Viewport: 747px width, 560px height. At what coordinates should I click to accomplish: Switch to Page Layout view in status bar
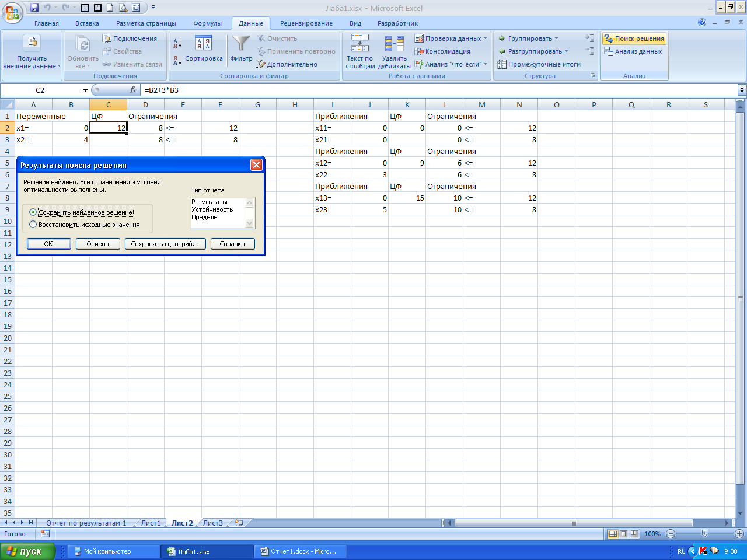point(623,534)
